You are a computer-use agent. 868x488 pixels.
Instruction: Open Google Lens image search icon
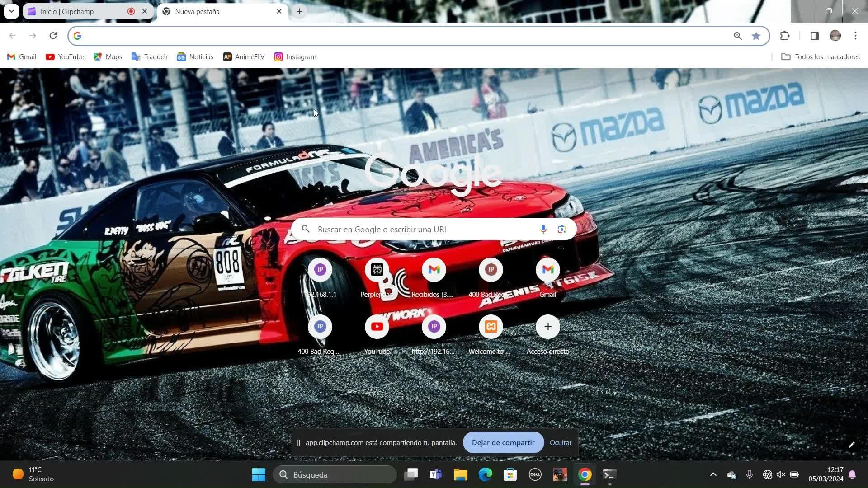click(x=561, y=229)
